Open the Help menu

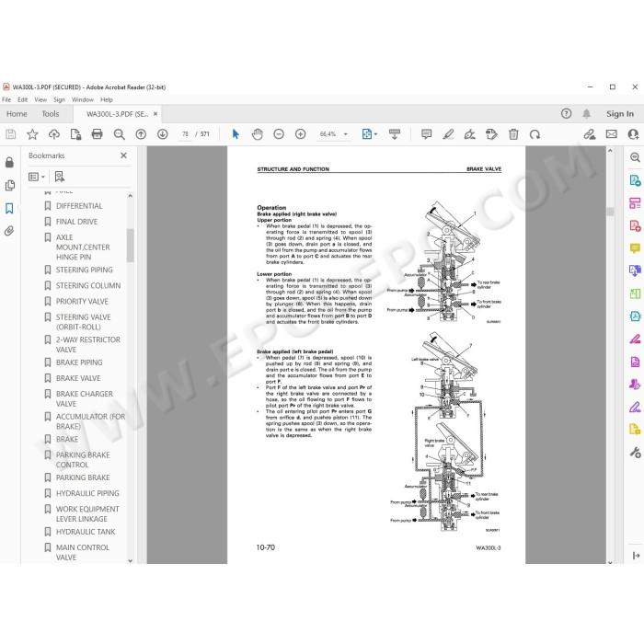tap(107, 99)
